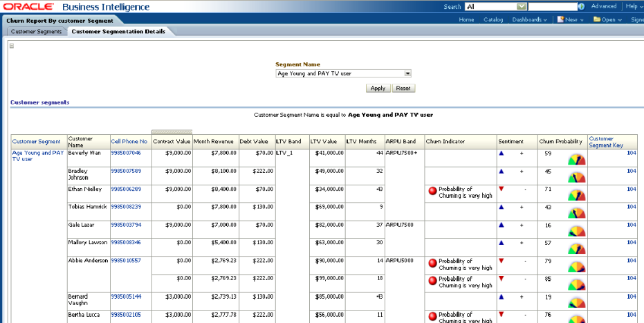Open cell phone link 9985007046
Screen dimensions: 644x323
[x=126, y=153]
